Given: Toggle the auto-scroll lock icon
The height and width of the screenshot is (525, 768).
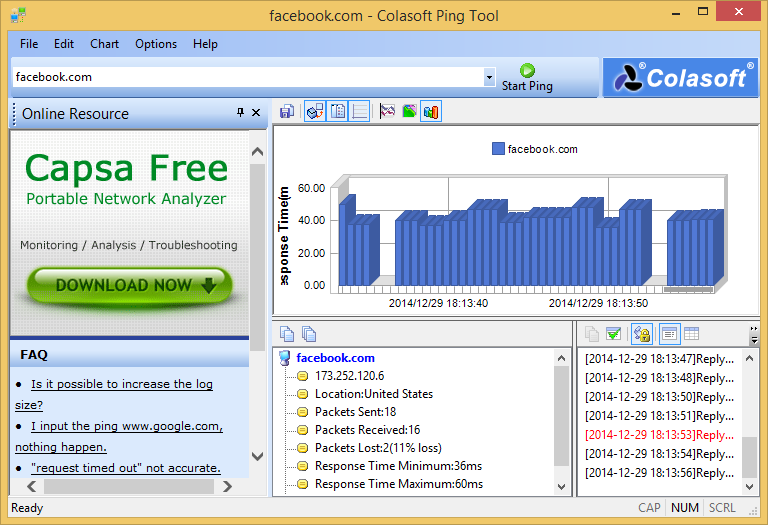Looking at the screenshot, I should [x=642, y=334].
